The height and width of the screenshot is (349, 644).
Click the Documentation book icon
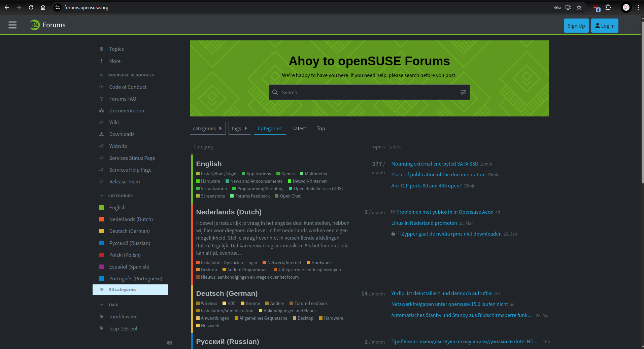[x=101, y=110]
